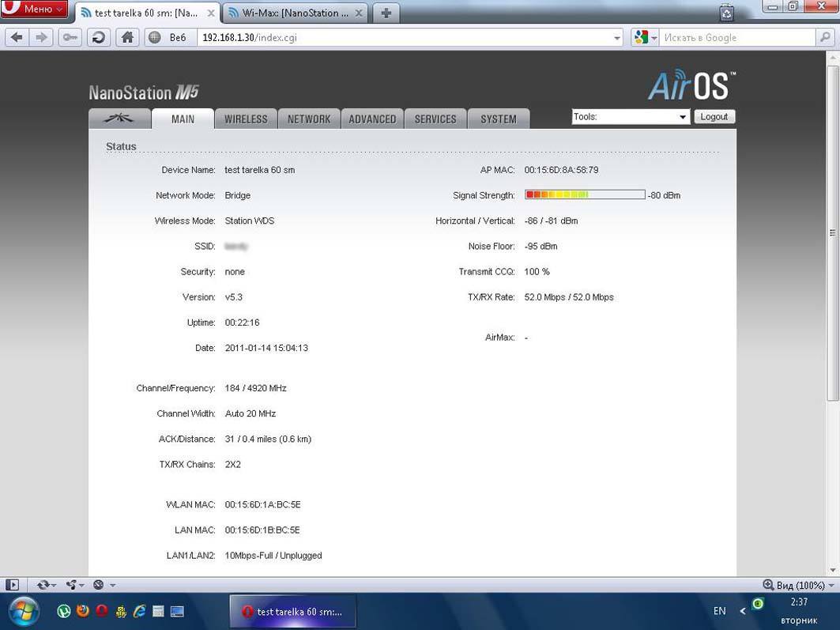Screen dimensions: 840x630
Task: Open the Opera Unite status icon
Action: click(x=74, y=585)
